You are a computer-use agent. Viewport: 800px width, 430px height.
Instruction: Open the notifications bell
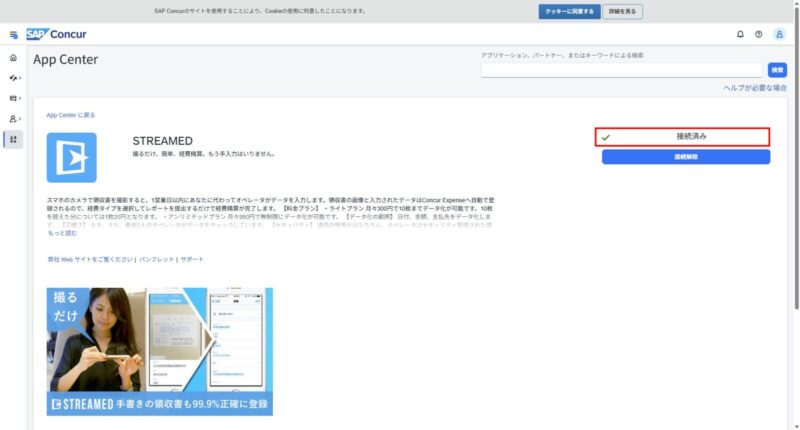pyautogui.click(x=740, y=34)
